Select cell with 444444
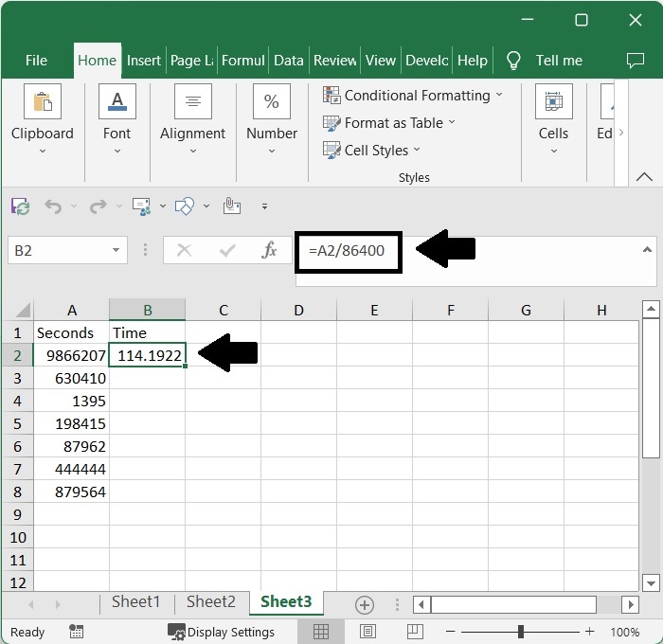Screen dimensions: 663x644 point(71,469)
